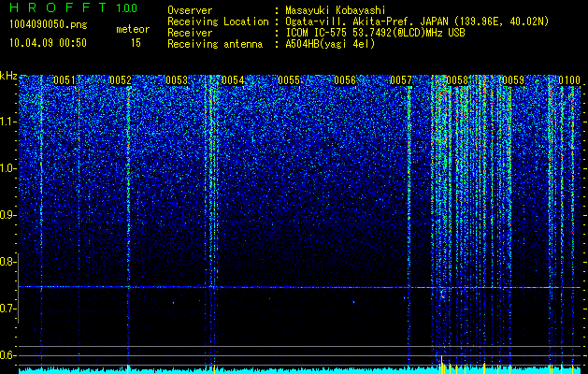The width and height of the screenshot is (588, 374).
Task: Click observer name Masayuki Kobayashi
Action: 336,10
